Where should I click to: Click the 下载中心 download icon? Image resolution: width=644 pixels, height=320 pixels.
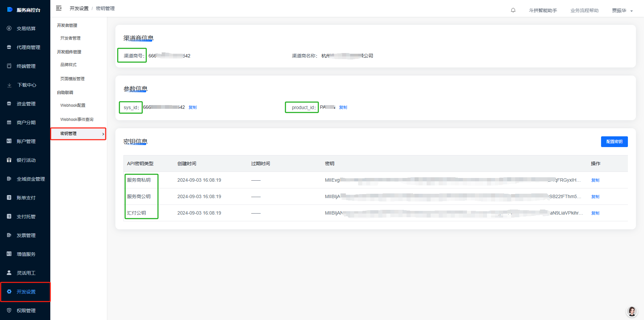click(9, 85)
